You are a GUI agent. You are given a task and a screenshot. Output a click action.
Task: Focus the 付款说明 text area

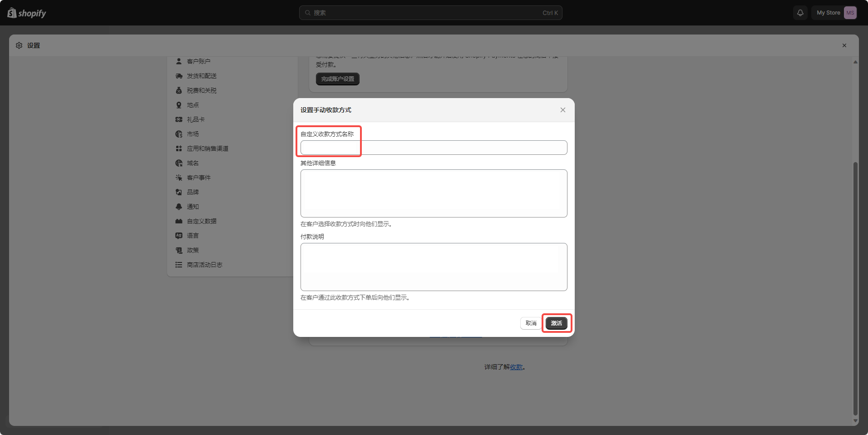point(434,267)
